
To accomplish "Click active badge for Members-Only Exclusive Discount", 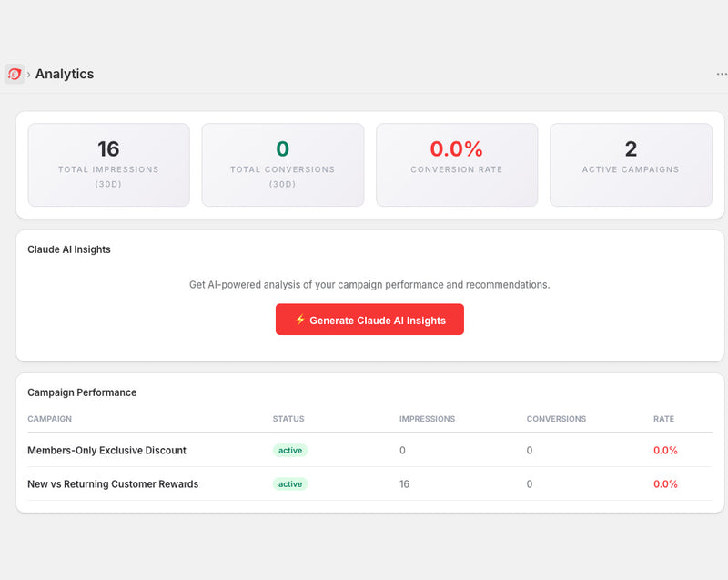I will pyautogui.click(x=290, y=451).
